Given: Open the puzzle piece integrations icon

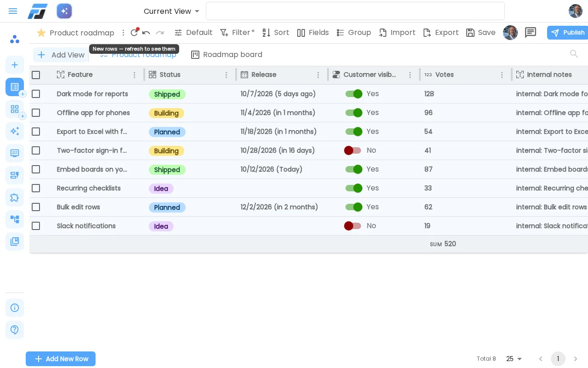Looking at the screenshot, I should tap(15, 197).
